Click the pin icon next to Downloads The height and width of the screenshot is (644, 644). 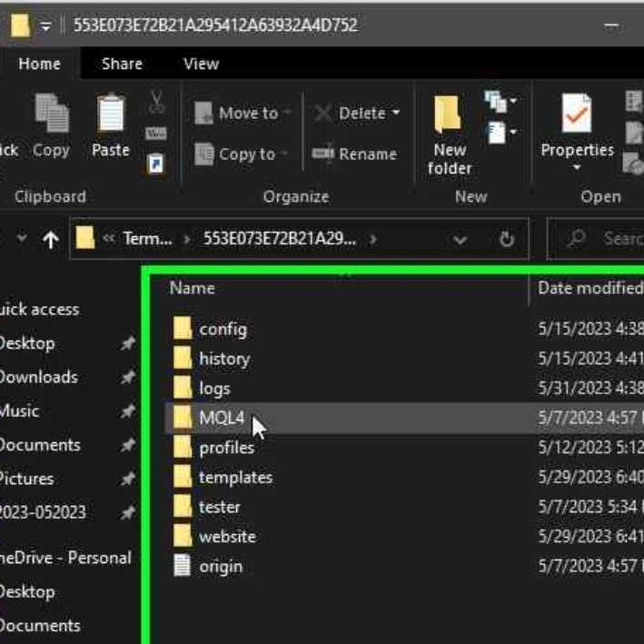tap(128, 377)
